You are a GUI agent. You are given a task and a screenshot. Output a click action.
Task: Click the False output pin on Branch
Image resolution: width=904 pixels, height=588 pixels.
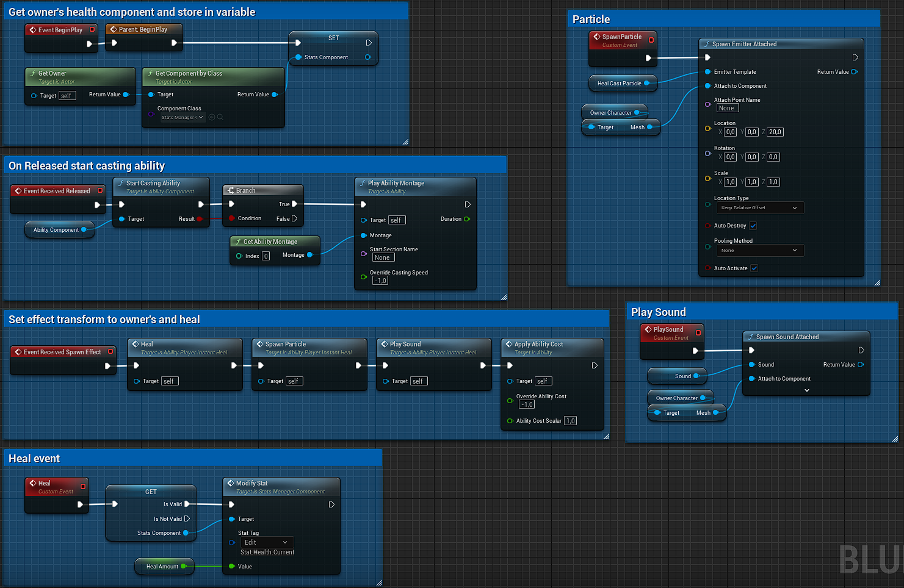point(294,218)
